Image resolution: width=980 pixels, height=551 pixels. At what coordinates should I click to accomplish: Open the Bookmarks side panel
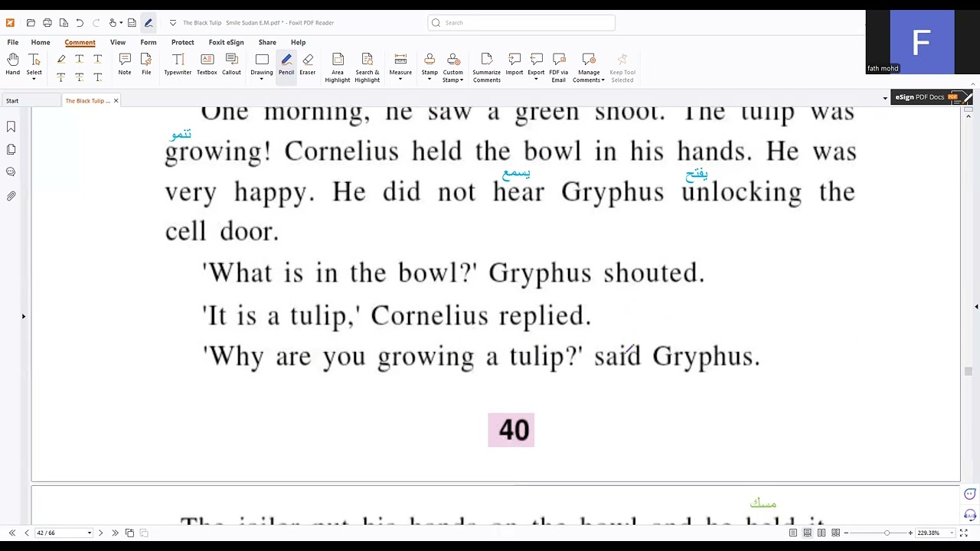[11, 126]
